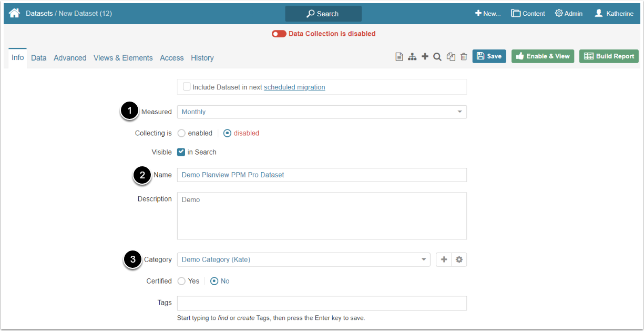This screenshot has height=331, width=644.
Task: Click the duplicate dataset icon
Action: tap(451, 57)
